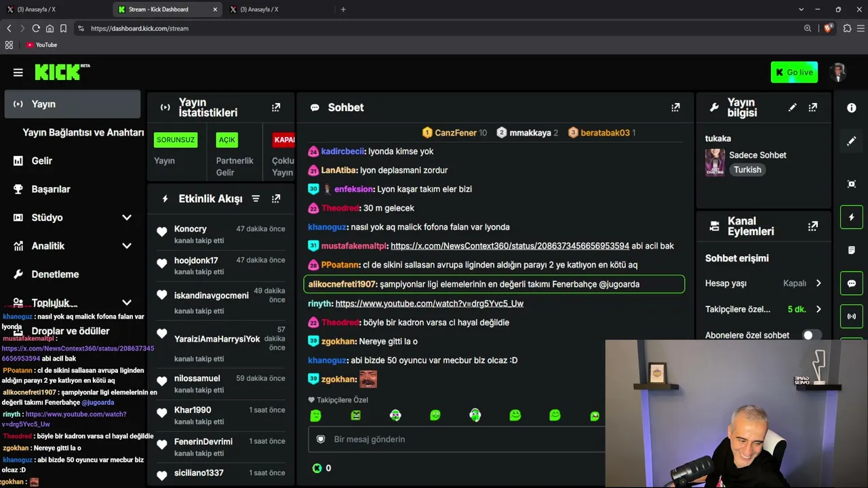Open the info icon in the right sidebar

852,107
